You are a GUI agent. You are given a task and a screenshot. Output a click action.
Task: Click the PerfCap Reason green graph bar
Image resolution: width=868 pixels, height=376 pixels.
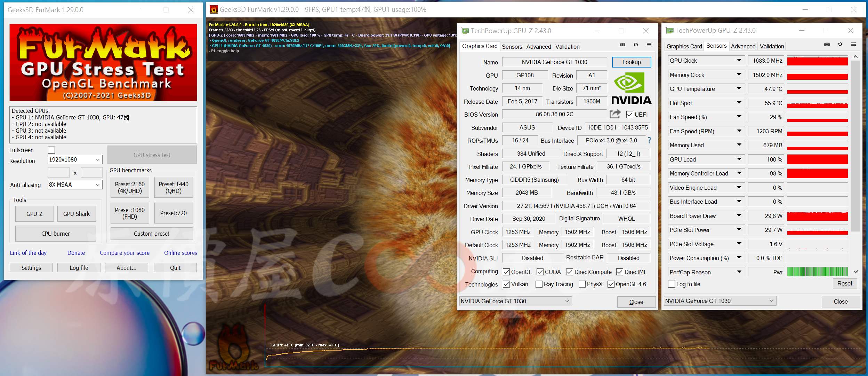coord(817,272)
